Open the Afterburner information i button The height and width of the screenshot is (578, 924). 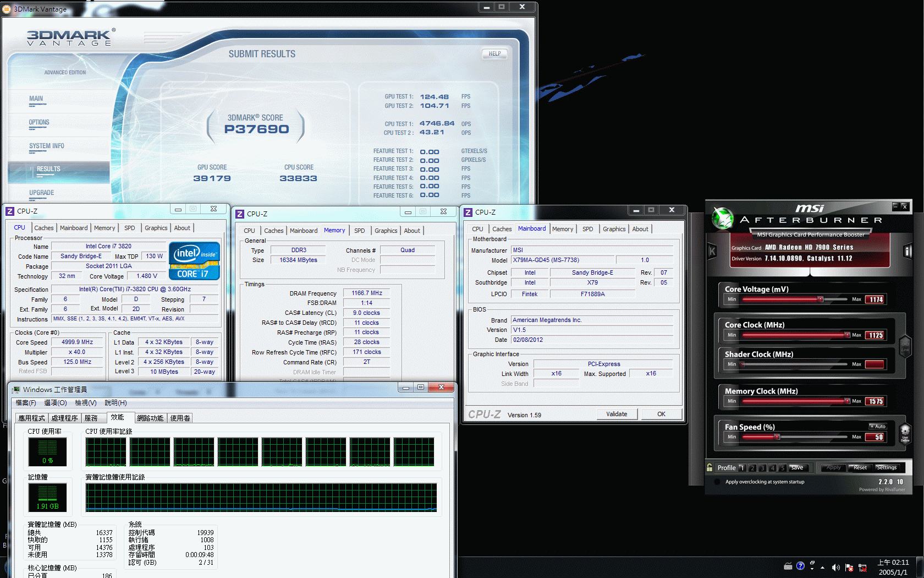[907, 252]
